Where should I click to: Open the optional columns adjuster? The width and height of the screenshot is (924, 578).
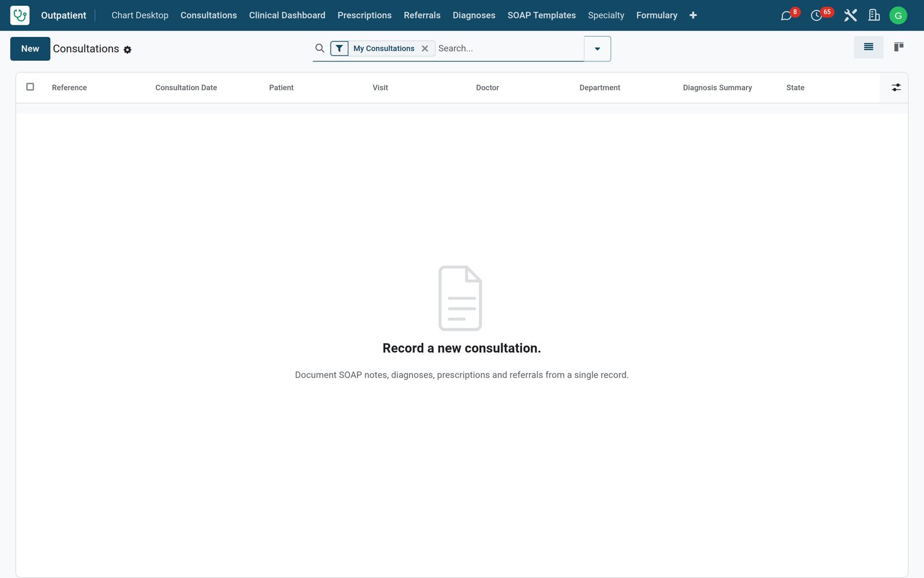(x=896, y=87)
